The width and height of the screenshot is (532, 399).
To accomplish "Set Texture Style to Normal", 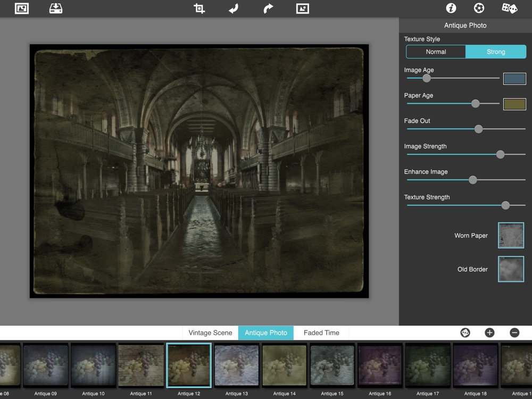I will tap(436, 52).
